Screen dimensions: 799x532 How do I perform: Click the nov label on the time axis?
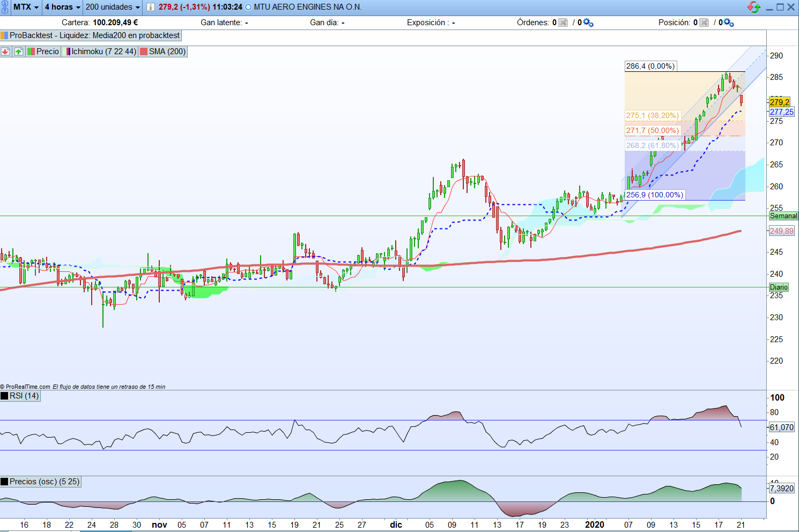pyautogui.click(x=159, y=525)
